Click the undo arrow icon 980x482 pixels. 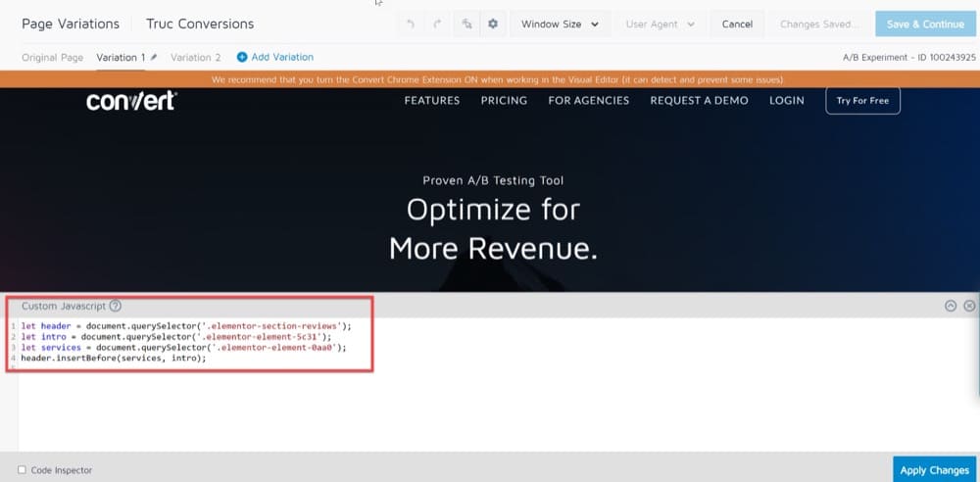click(x=411, y=24)
